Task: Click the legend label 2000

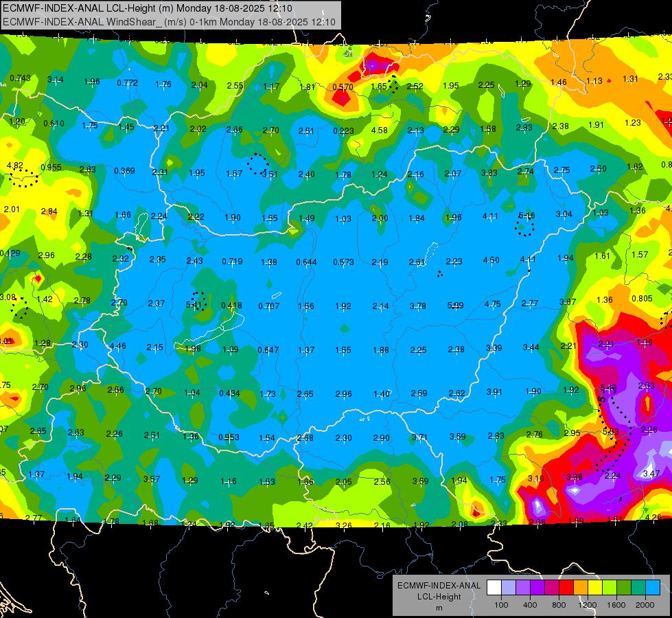Action: (645, 605)
